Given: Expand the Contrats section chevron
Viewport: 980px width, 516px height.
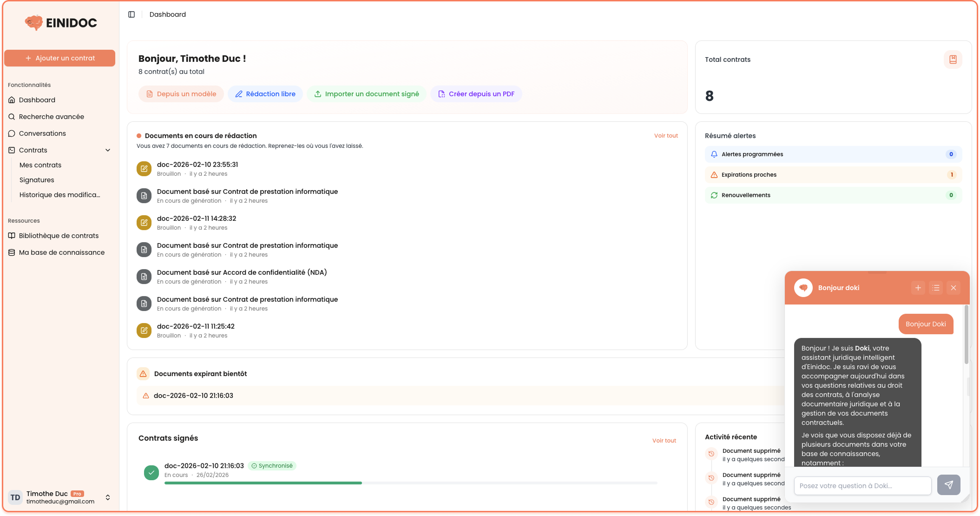Looking at the screenshot, I should tap(108, 150).
